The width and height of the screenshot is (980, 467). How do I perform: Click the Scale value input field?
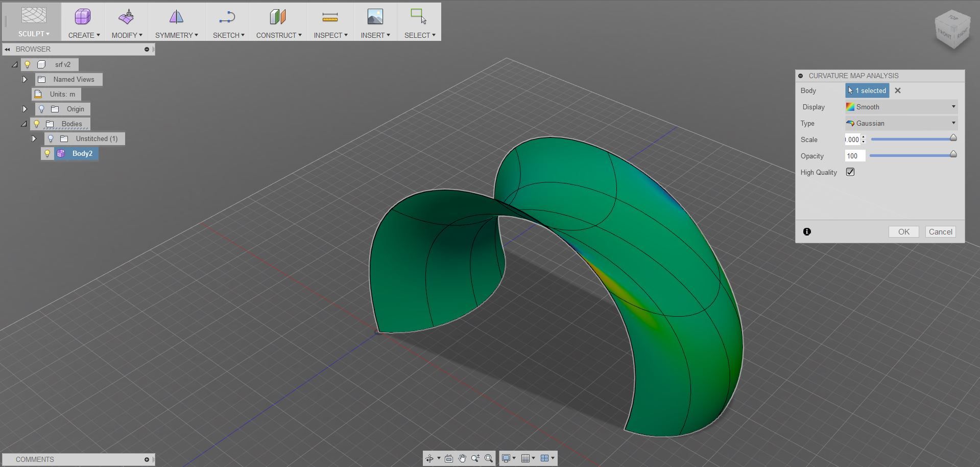point(852,139)
